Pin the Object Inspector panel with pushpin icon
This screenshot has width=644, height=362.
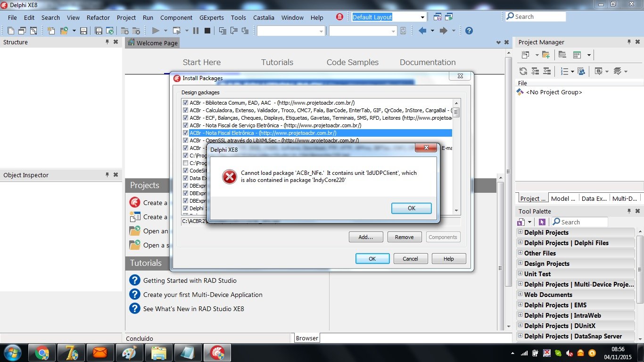tap(107, 175)
